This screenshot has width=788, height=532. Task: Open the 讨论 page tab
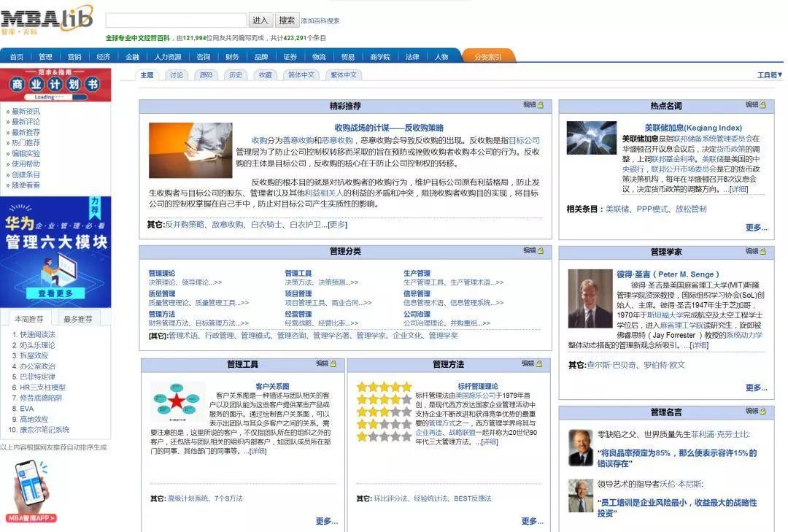[x=177, y=75]
